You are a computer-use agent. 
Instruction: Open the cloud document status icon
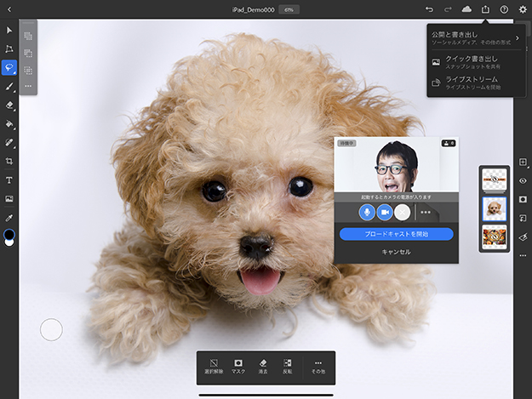[x=466, y=9]
